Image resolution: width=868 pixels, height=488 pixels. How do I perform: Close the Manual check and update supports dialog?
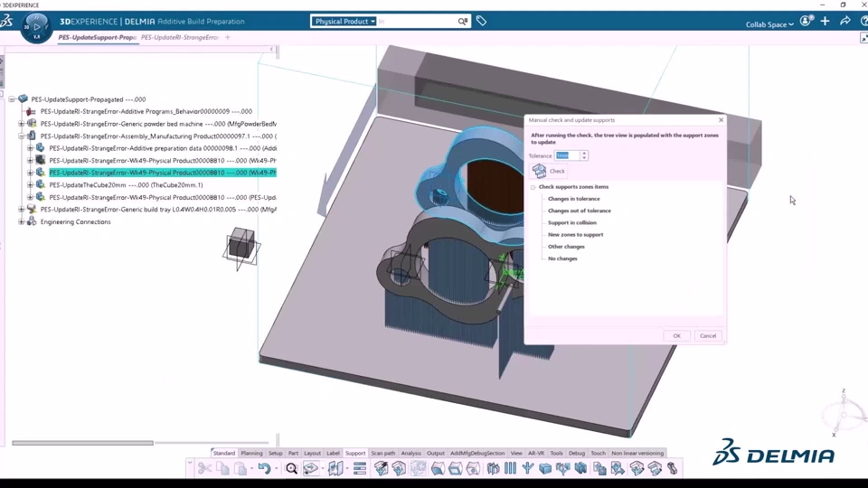coord(721,120)
